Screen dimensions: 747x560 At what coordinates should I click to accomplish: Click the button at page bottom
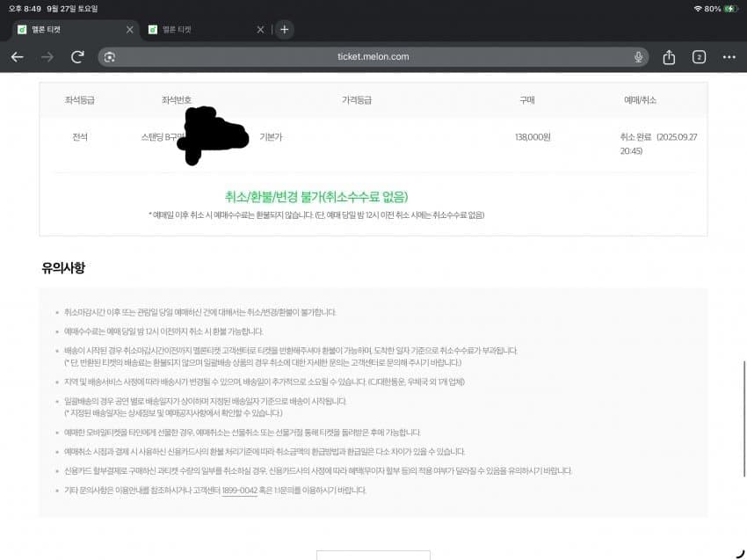(373, 555)
